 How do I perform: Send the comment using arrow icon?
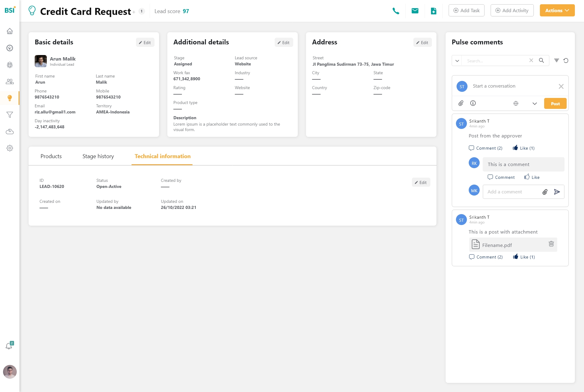coord(557,192)
